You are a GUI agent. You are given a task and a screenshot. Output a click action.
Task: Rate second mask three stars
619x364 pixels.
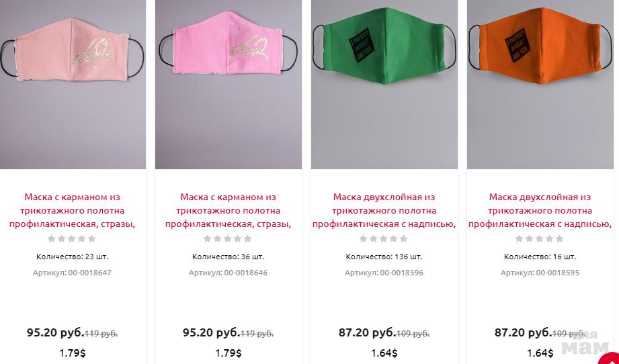[x=227, y=238]
